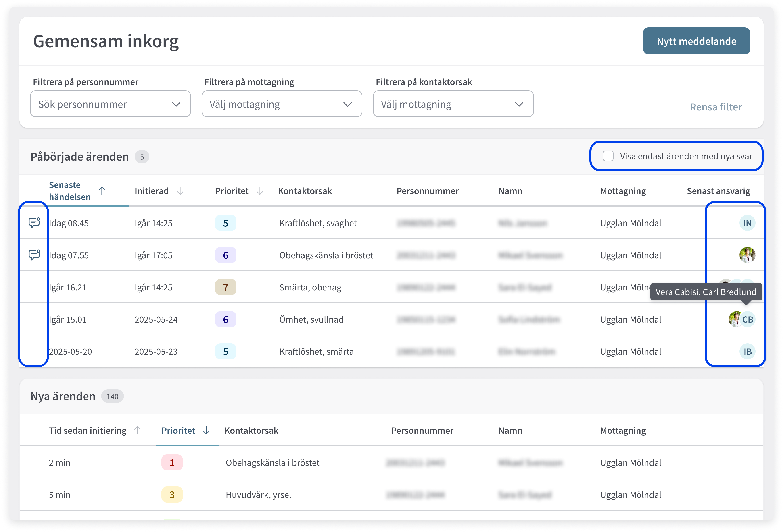783x532 pixels.
Task: Expand Välj mottagning under Filtrera på mottagning
Action: pyautogui.click(x=282, y=104)
